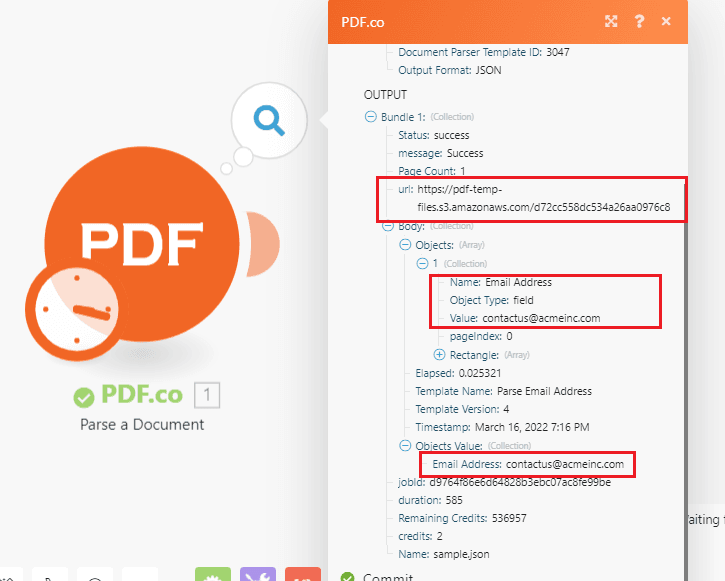Screen dimensions: 725x581
Task: Click the operation count badge showing 1
Action: pos(206,395)
